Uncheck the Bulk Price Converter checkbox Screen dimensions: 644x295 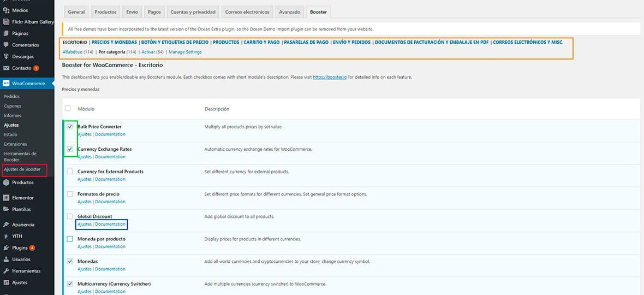coord(70,127)
